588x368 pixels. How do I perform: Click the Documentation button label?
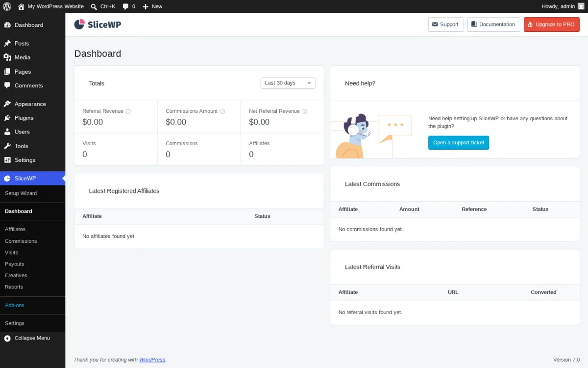tap(497, 25)
